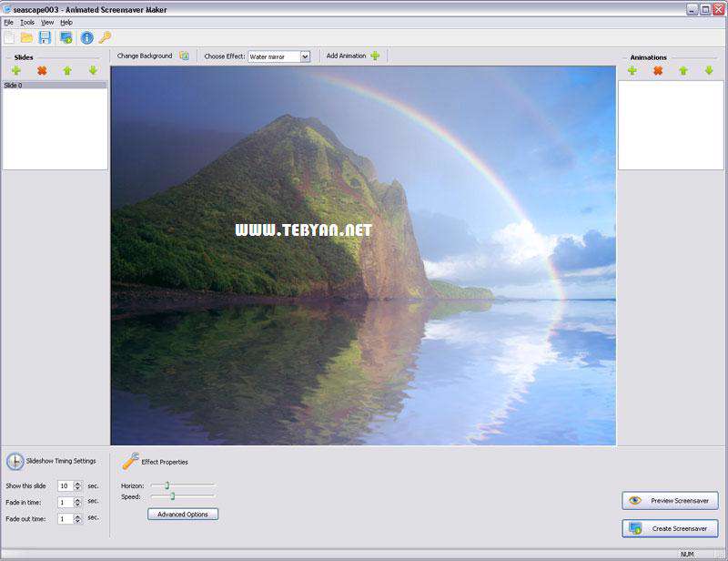Delete selected slide using orange X icon
Screen dimensions: 728x561
41,70
